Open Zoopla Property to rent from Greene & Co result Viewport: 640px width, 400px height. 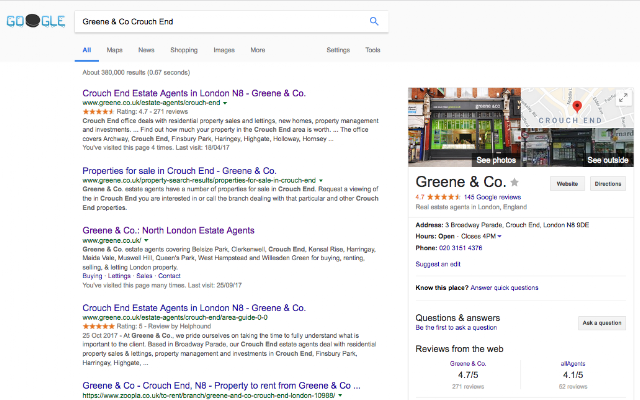221,385
